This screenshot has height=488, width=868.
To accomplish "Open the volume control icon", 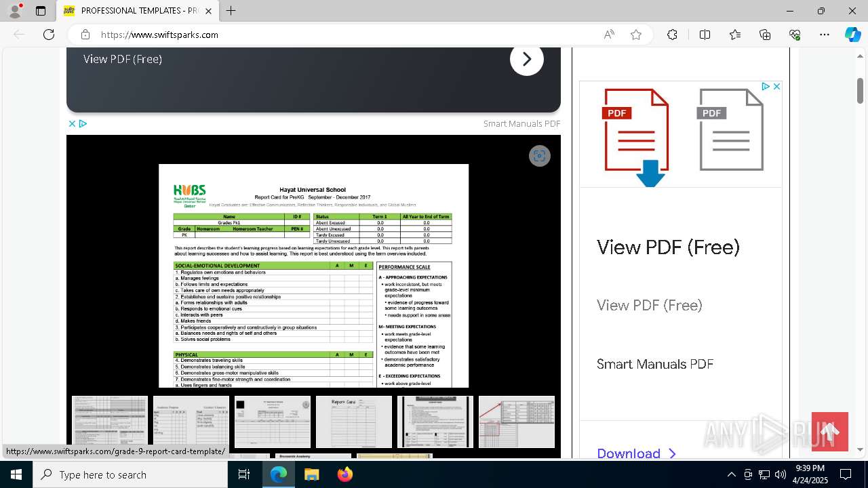I will click(x=781, y=474).
